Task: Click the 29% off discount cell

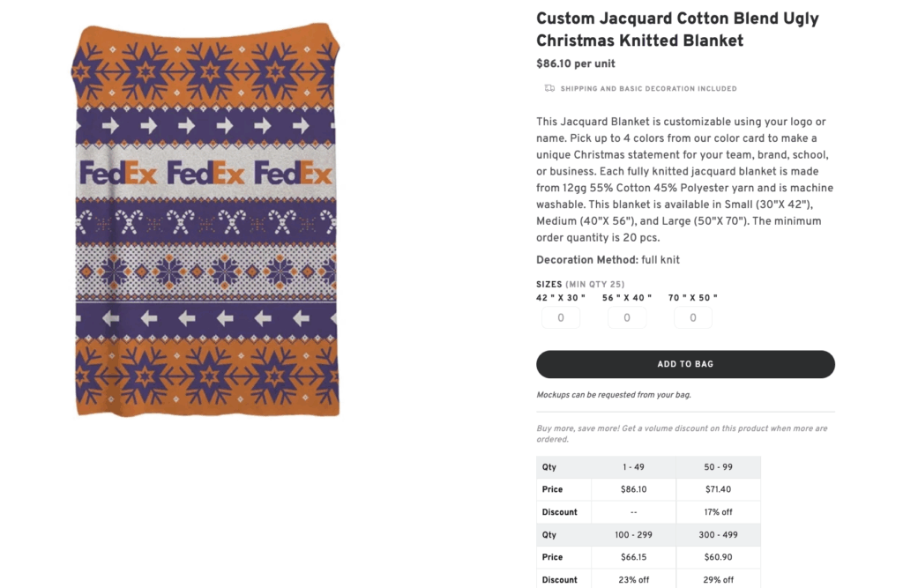Action: [x=718, y=579]
